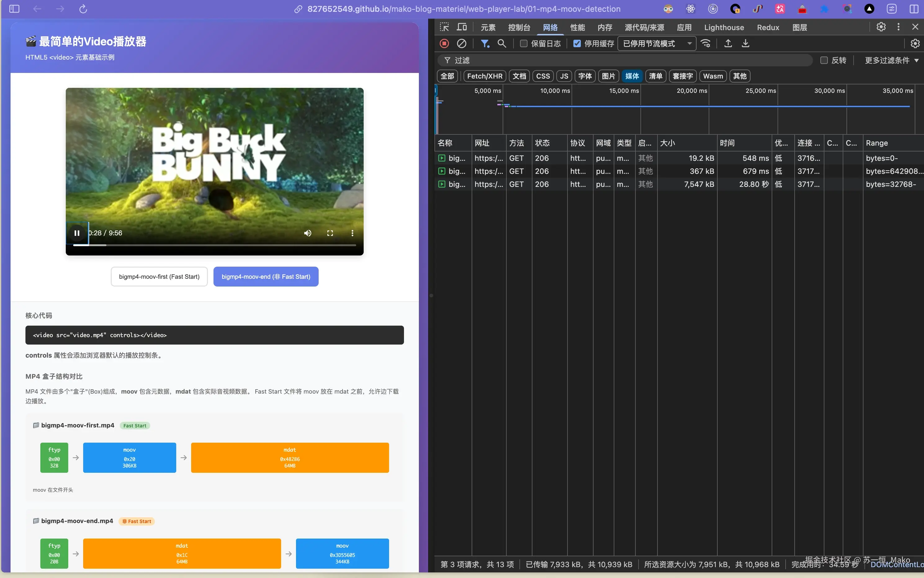Click the record network log icon
This screenshot has height=578, width=924.
(x=444, y=43)
